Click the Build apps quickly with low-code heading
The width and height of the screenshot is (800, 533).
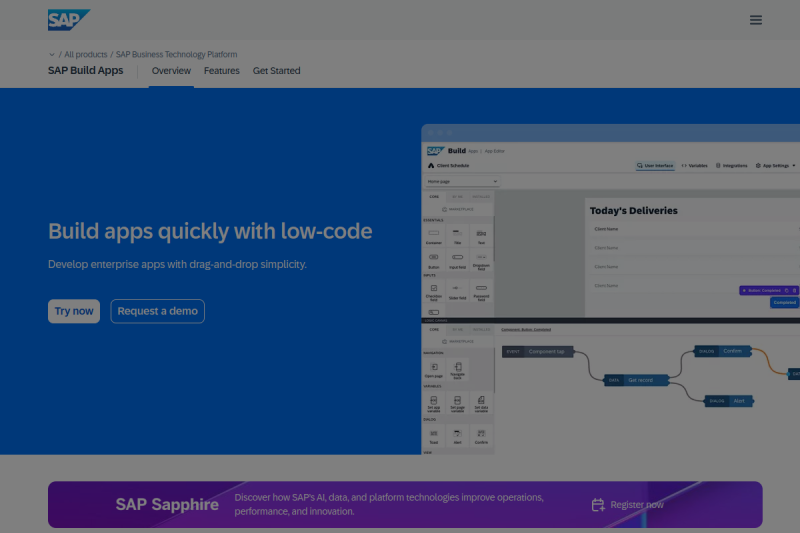210,232
